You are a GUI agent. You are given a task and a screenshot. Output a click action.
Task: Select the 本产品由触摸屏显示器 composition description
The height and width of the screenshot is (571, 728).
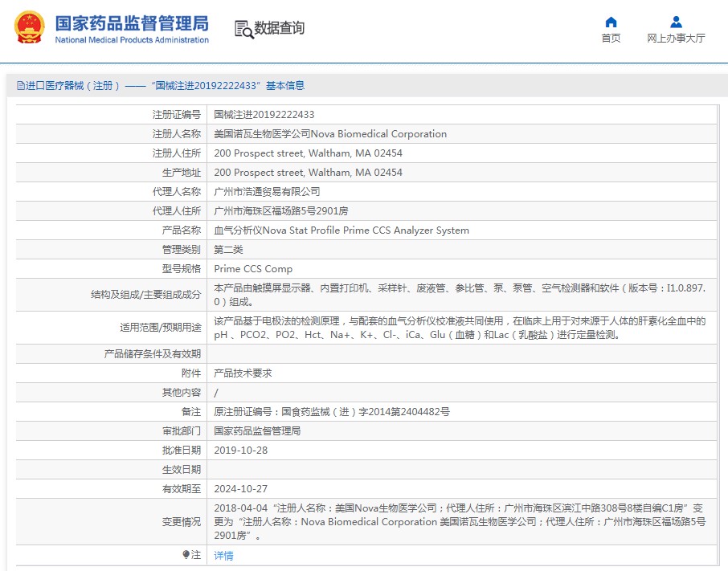pyautogui.click(x=460, y=295)
